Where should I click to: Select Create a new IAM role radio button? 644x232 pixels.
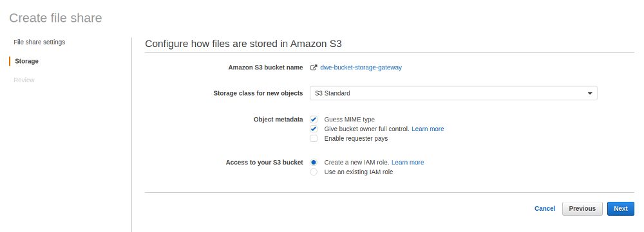(314, 163)
